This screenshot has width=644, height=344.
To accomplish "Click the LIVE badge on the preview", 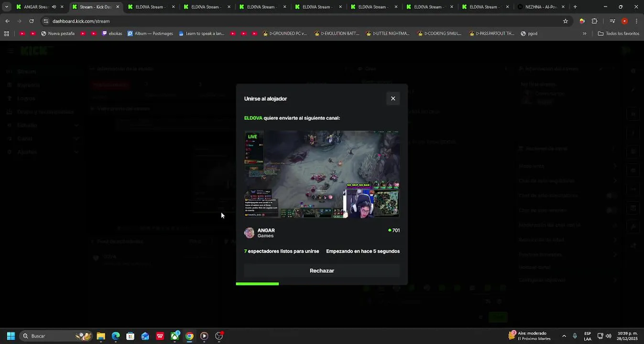I will (x=252, y=137).
